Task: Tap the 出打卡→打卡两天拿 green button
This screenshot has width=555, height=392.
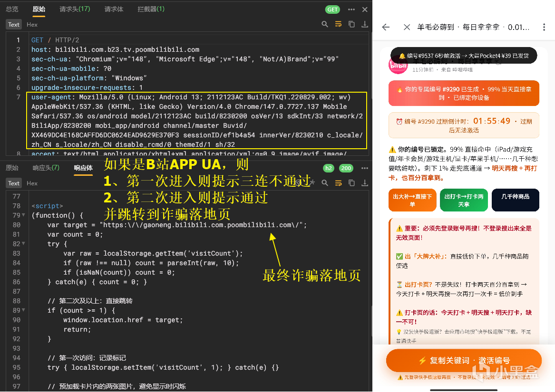Action: pos(464,200)
